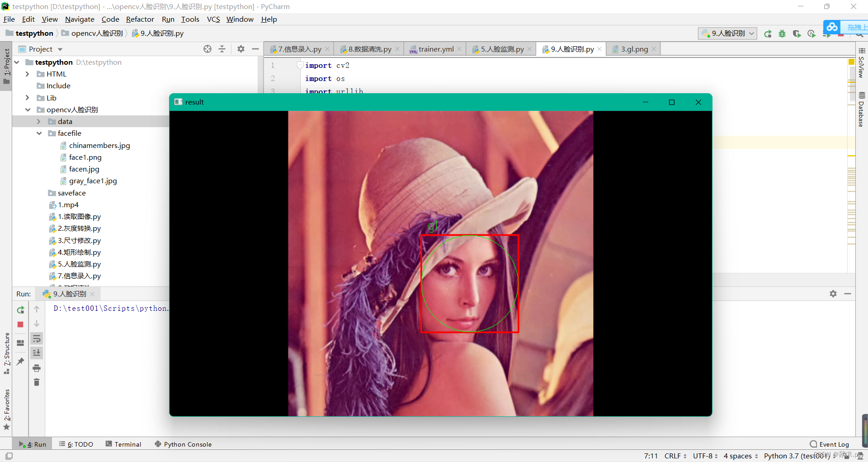Expand the HTML folder
The image size is (868, 462).
[28, 74]
